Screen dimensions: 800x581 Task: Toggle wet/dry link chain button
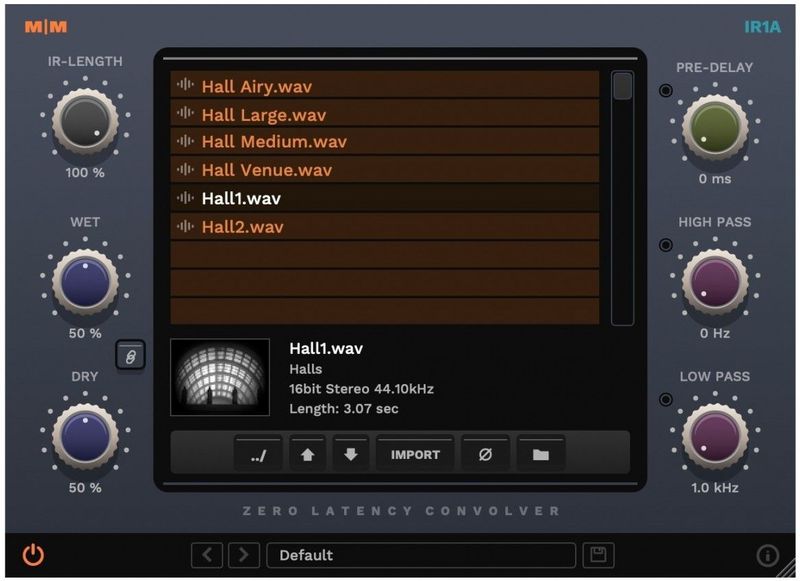[131, 356]
